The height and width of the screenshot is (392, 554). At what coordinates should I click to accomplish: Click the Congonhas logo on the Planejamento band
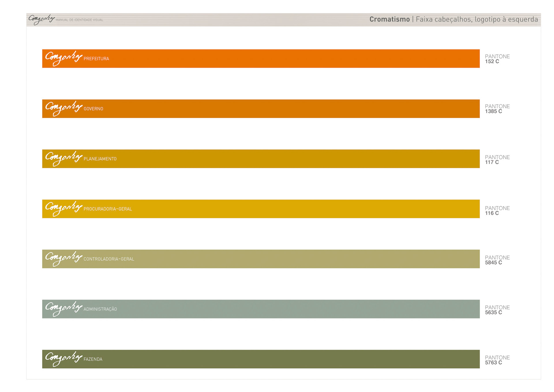[x=64, y=158]
